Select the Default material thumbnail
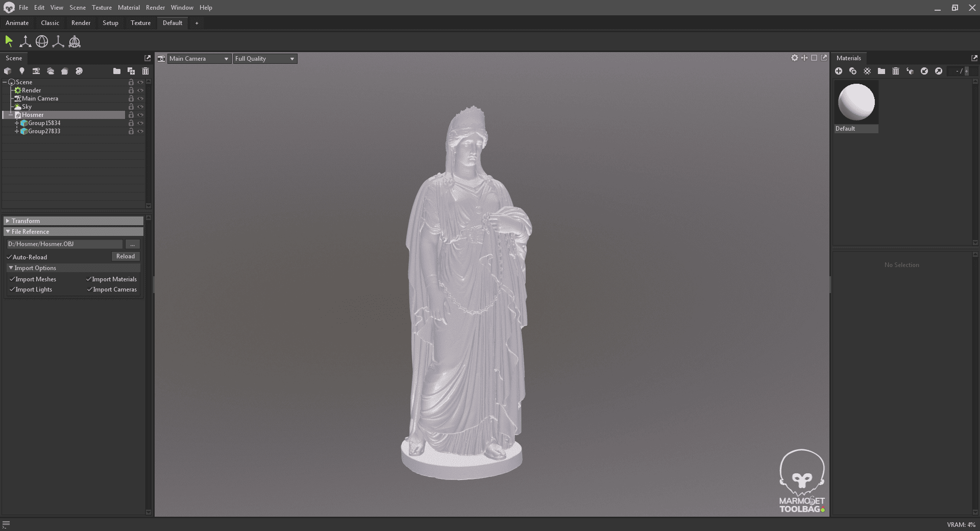 [856, 102]
